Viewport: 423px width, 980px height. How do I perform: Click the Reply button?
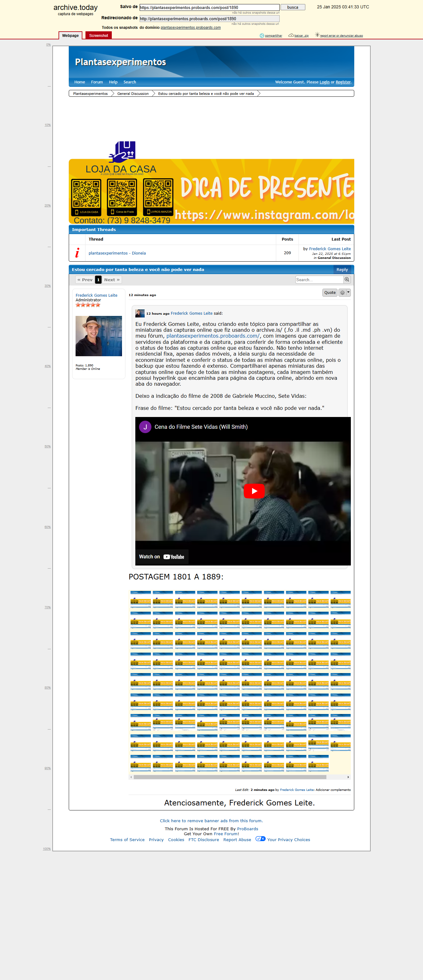[x=342, y=270]
